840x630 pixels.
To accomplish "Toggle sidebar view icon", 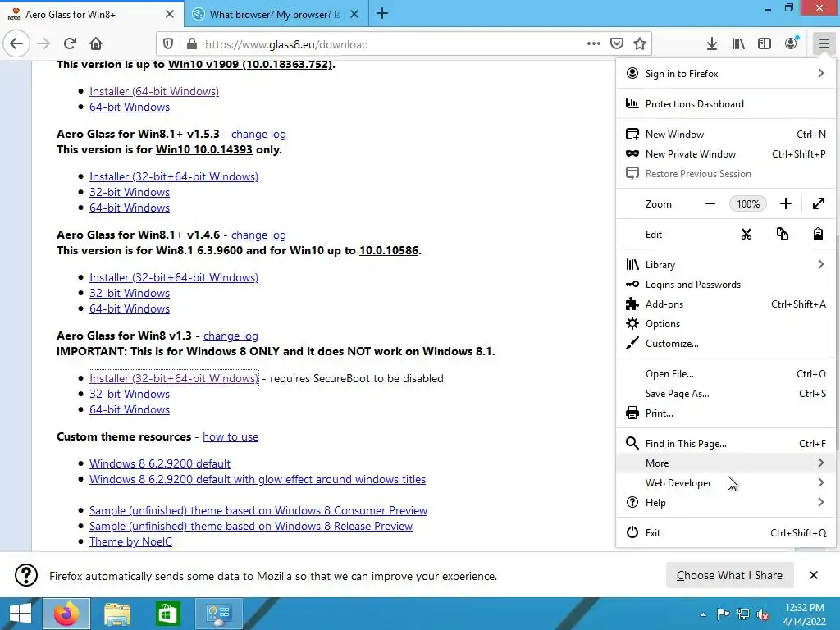I will click(x=765, y=43).
